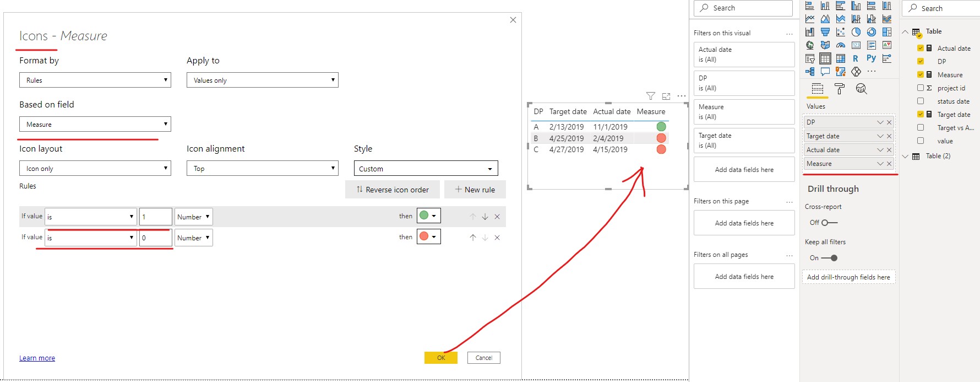
Task: Open the Based on field dropdown
Action: 95,124
